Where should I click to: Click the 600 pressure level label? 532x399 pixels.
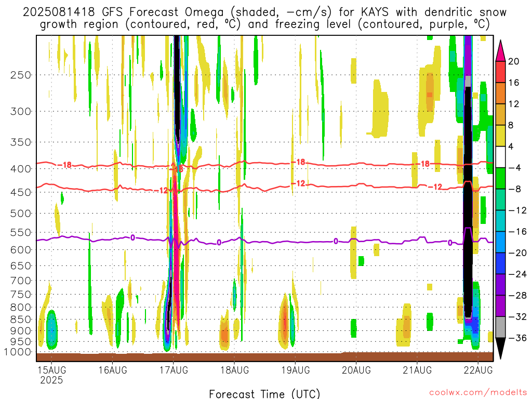(21, 250)
